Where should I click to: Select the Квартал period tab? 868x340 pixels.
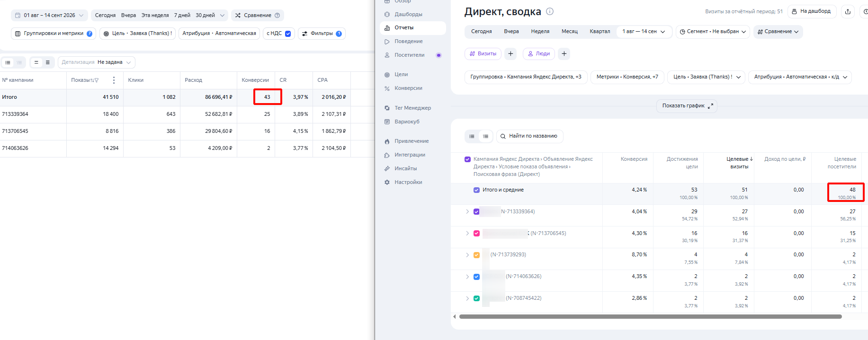pos(600,32)
